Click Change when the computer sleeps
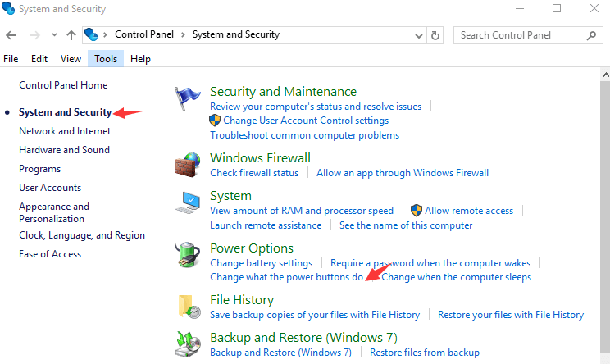610x364 pixels. coord(457,277)
